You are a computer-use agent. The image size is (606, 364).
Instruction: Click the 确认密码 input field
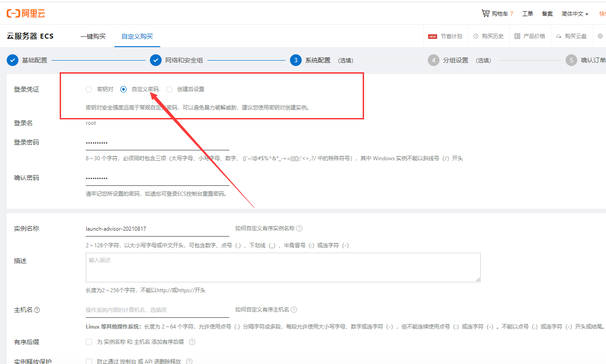click(x=158, y=178)
